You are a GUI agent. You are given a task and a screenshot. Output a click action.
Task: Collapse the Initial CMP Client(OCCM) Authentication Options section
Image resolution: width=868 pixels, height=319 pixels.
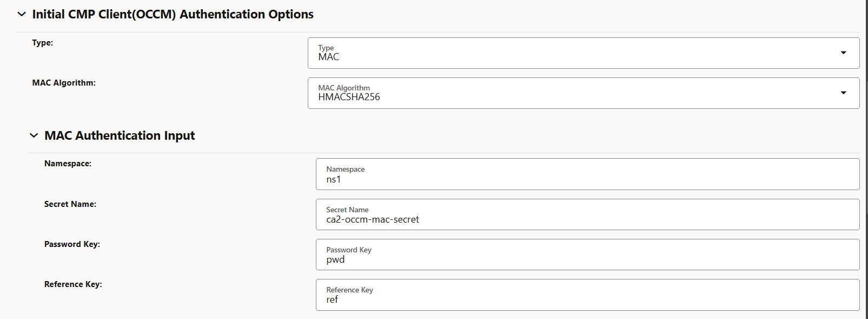(x=21, y=14)
